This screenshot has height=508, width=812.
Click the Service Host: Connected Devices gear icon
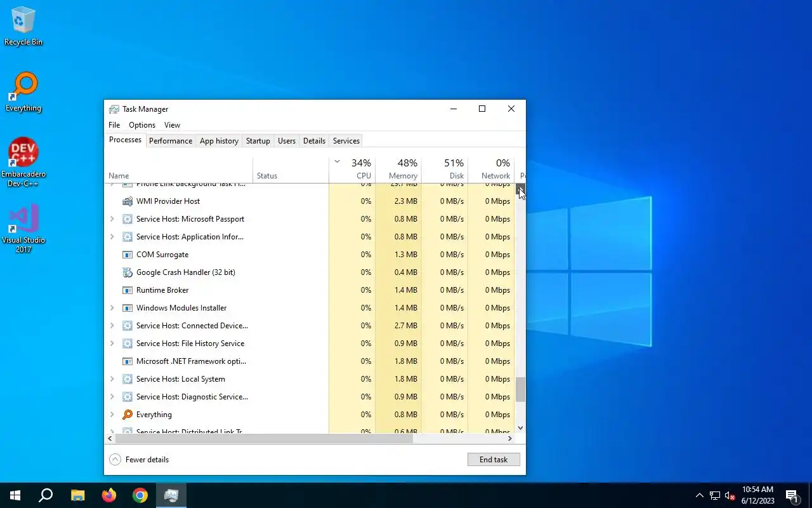[x=127, y=326]
